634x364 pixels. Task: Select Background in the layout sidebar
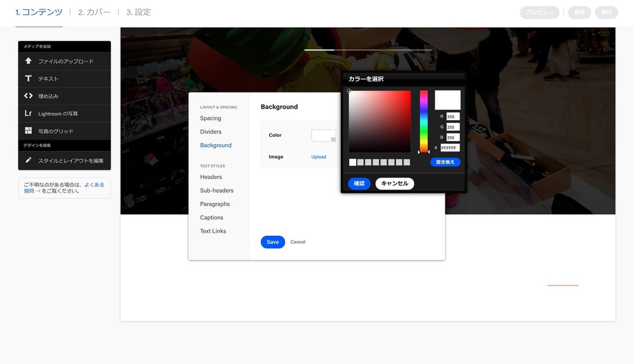point(216,145)
